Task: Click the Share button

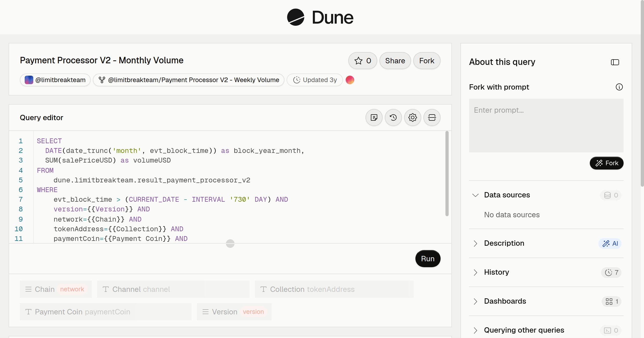Action: (x=395, y=61)
